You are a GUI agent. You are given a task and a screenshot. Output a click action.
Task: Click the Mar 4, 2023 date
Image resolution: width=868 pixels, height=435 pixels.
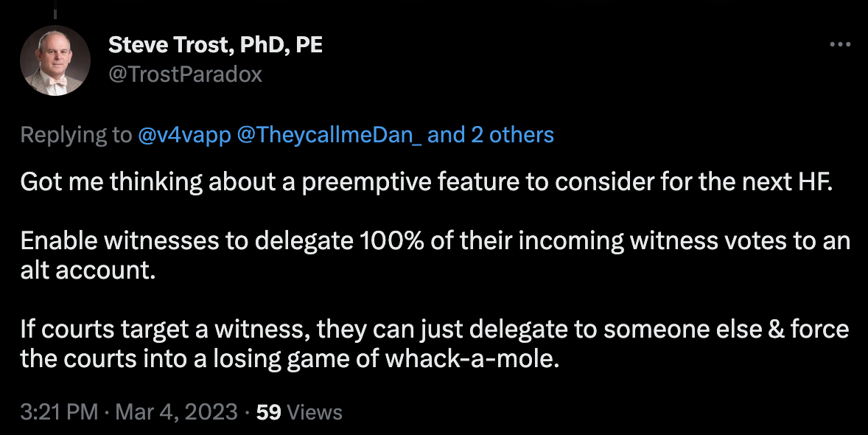click(x=177, y=412)
